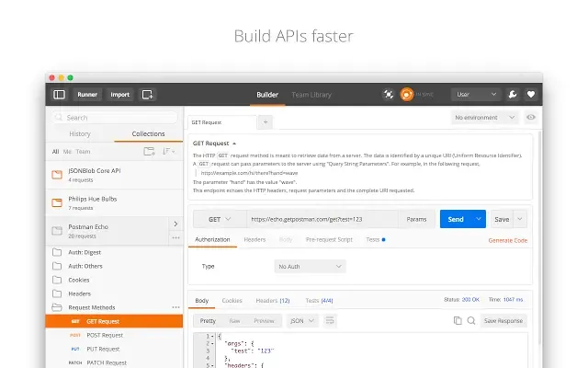Viewport: 588px width, 368px height.
Task: Click the orange In Sync status icon
Action: tap(406, 94)
